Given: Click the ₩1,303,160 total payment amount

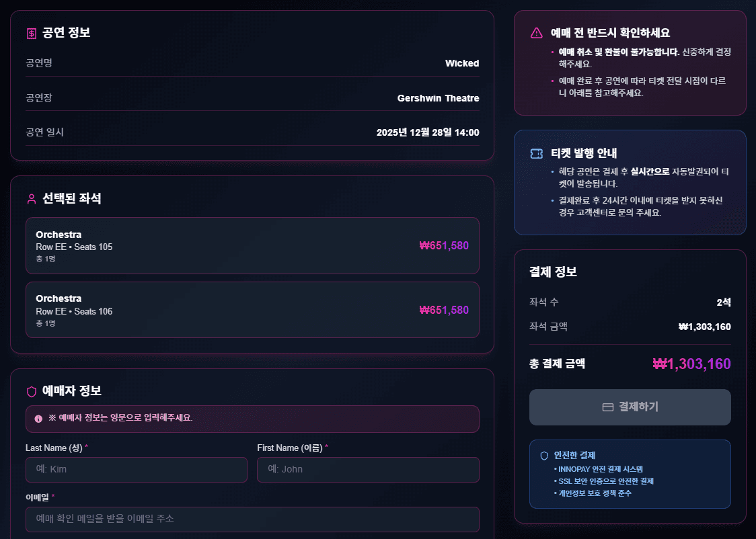Looking at the screenshot, I should tap(690, 363).
